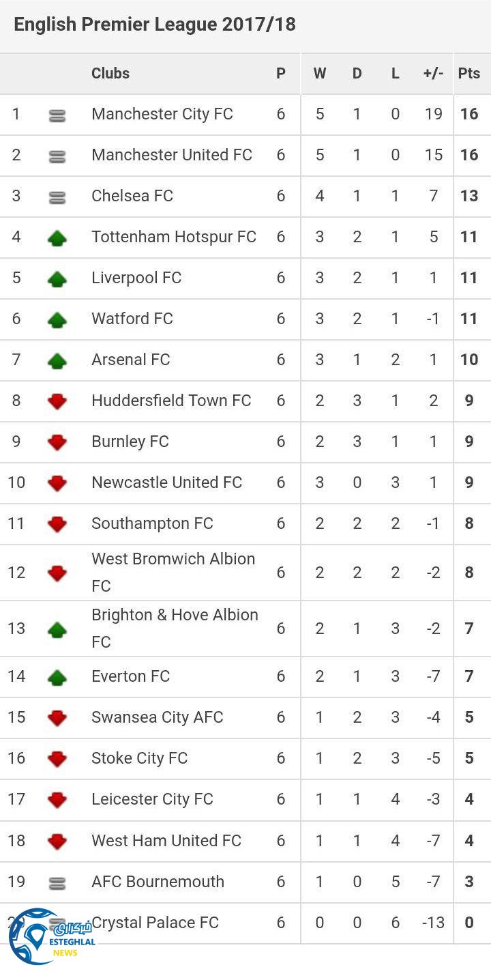Open the Manchester United FC club link

coord(172,155)
